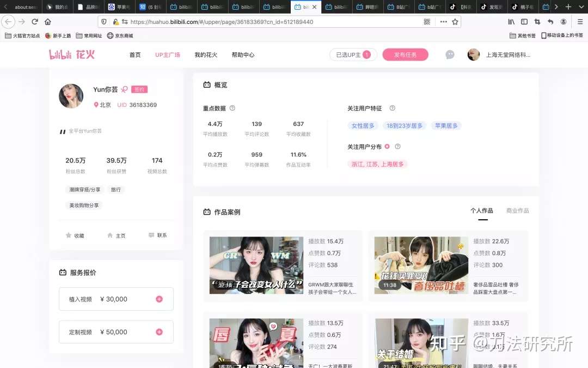This screenshot has width=588, height=368.
Task: Click help icon next to 关注用户特征
Action: [392, 108]
